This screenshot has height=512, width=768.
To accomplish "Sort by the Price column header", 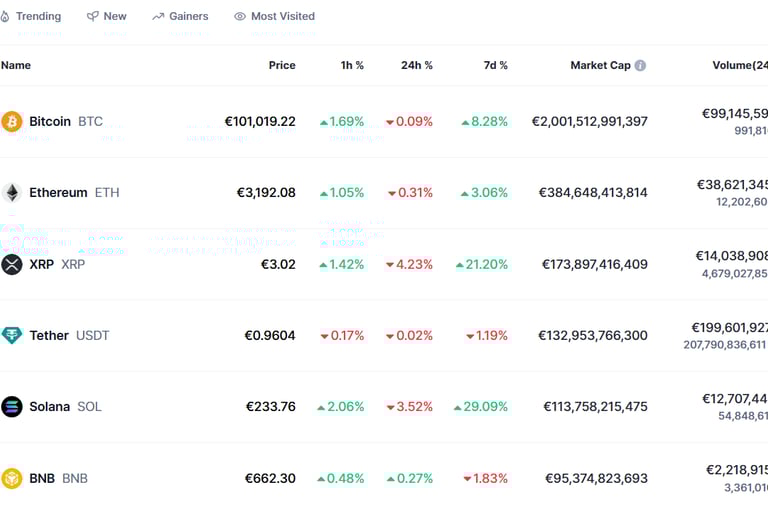I will click(x=282, y=65).
